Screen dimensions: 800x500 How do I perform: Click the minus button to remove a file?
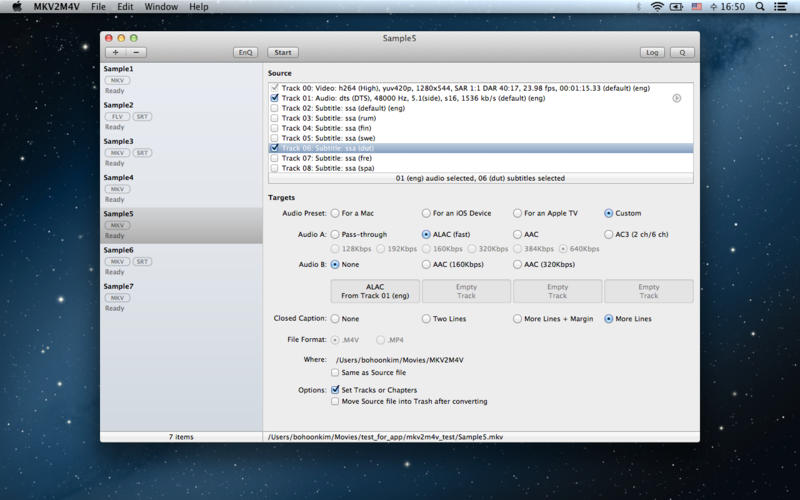coord(136,53)
